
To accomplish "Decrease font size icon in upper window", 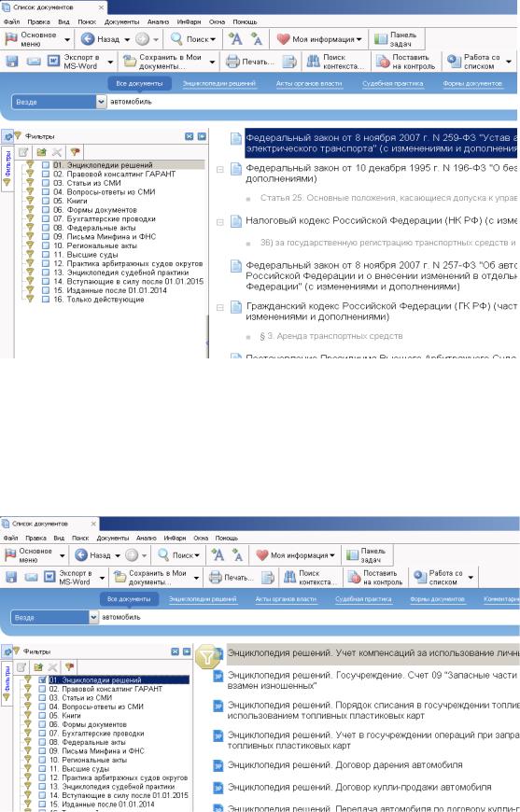I will 256,39.
